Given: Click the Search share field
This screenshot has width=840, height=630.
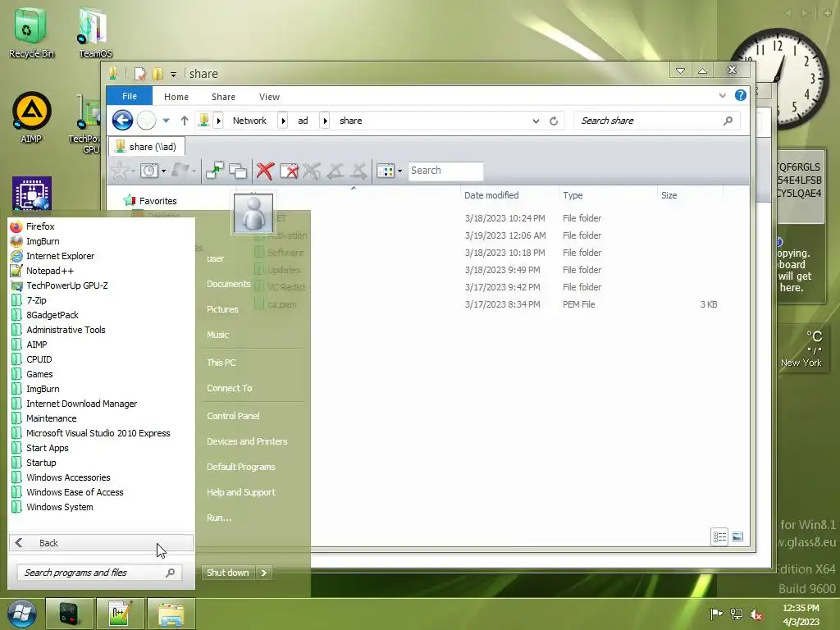Looking at the screenshot, I should tap(657, 121).
